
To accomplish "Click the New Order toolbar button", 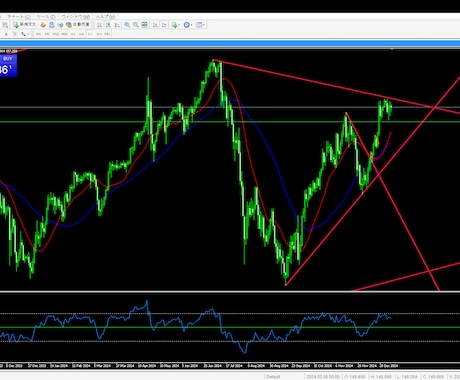I will click(x=24, y=25).
